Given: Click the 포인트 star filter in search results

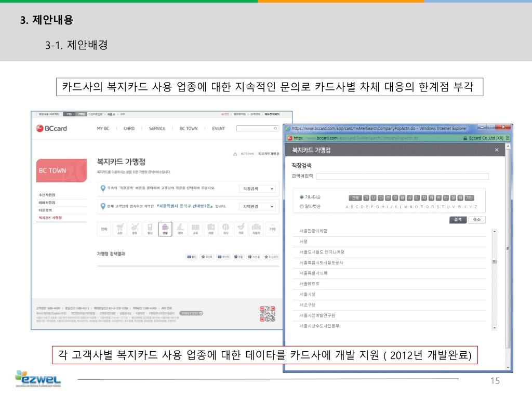Looking at the screenshot, I should [207, 257].
